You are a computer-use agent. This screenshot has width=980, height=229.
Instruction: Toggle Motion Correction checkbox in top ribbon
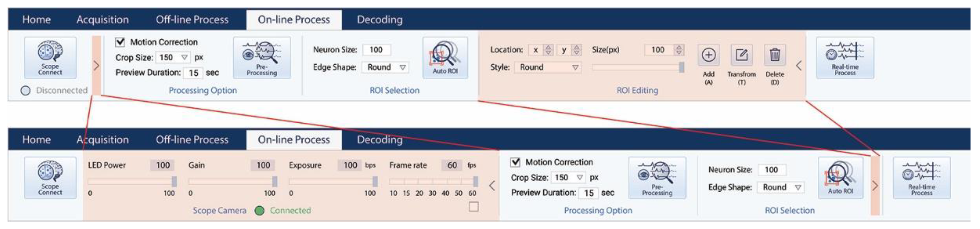[x=120, y=42]
